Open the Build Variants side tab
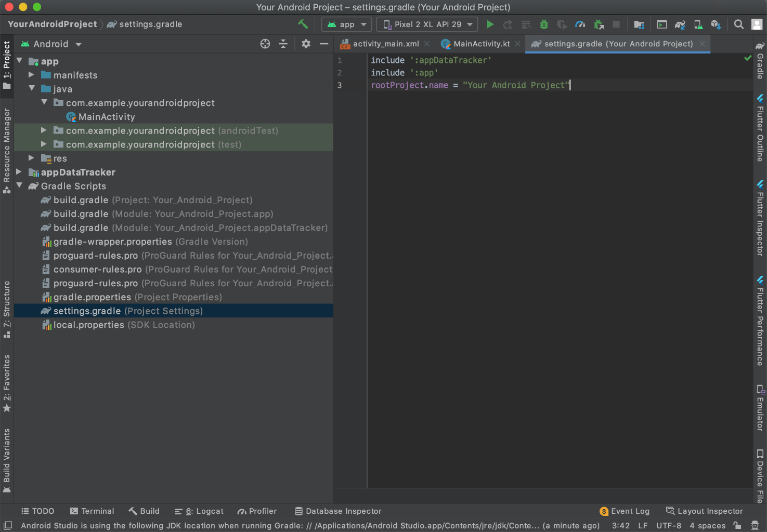Screen dimensions: 767x532 [x=7, y=460]
